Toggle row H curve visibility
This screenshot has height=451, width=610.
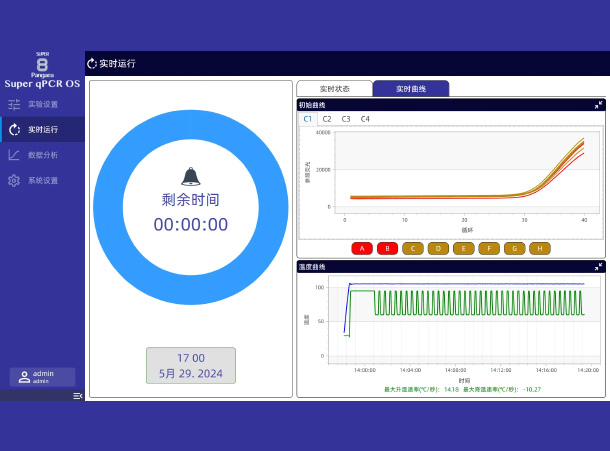(539, 248)
